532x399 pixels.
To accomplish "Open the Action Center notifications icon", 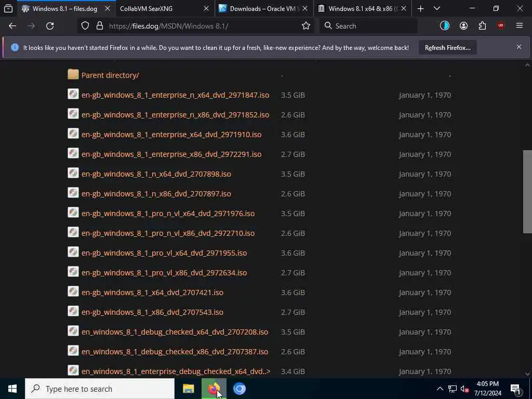I will coord(516,389).
